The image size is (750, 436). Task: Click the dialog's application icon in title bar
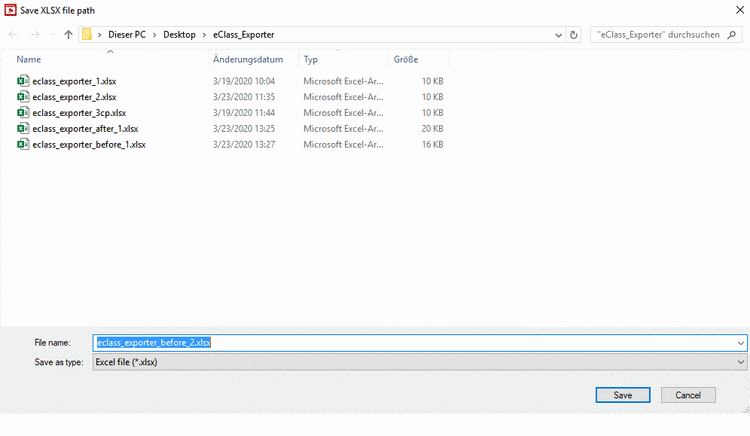click(10, 10)
